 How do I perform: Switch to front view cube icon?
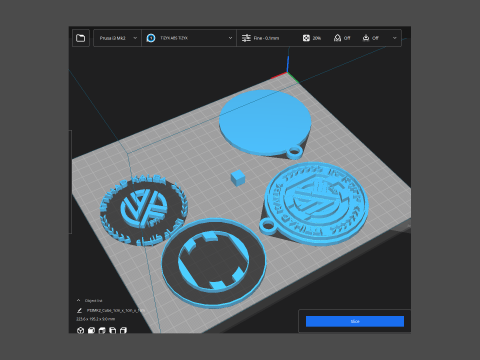tap(91, 330)
